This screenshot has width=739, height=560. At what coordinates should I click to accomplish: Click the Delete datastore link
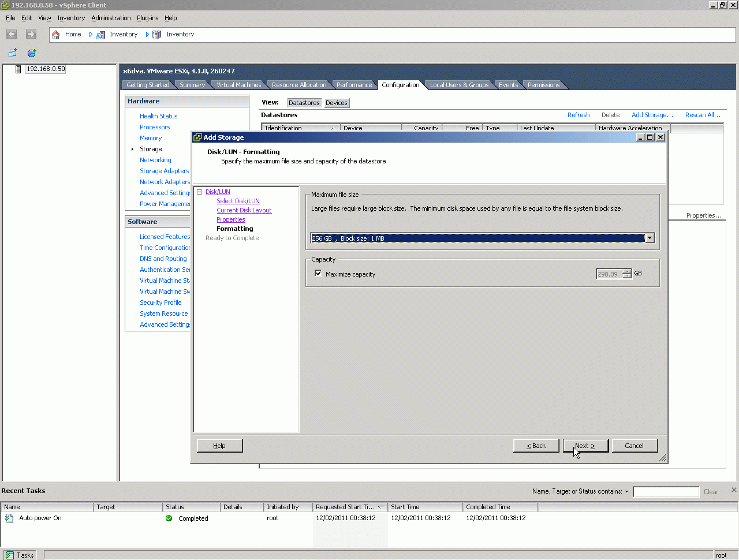click(x=610, y=115)
